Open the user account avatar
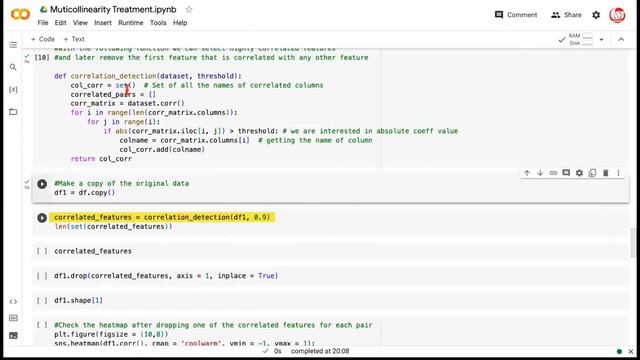Image resolution: width=640 pixels, height=360 pixels. click(x=617, y=15)
